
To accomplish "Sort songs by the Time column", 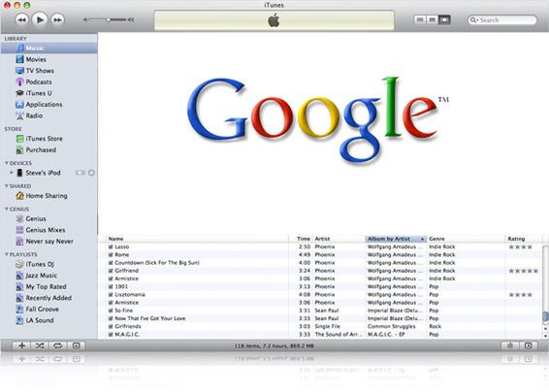I will pyautogui.click(x=301, y=239).
